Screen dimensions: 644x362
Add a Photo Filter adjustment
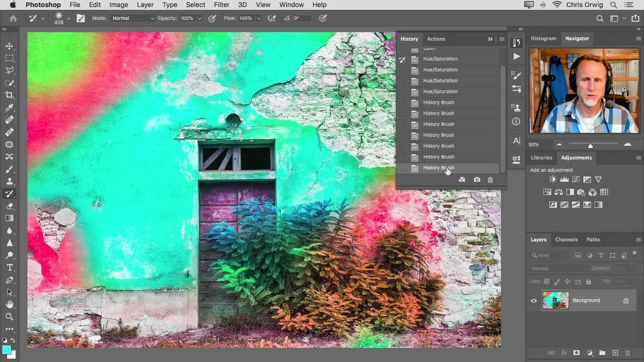[x=581, y=192]
